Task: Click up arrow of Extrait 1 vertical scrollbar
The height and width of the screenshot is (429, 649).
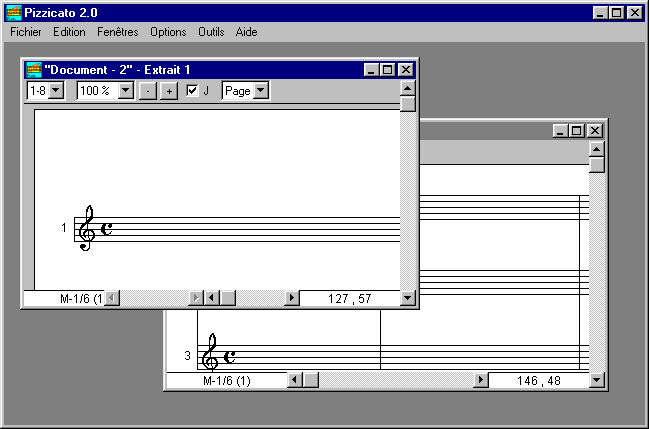Action: (x=408, y=88)
